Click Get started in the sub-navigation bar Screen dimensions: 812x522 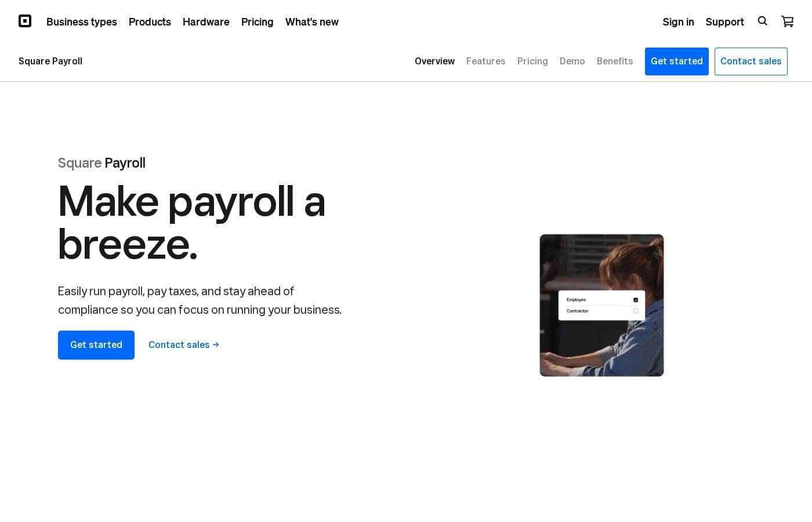coord(677,61)
